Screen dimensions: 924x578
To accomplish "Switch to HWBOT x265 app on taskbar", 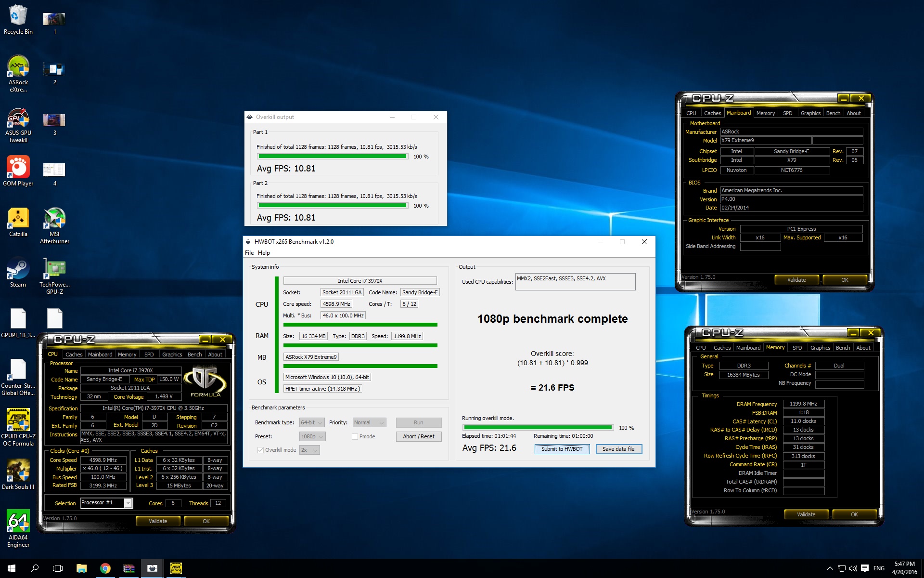I will (152, 568).
